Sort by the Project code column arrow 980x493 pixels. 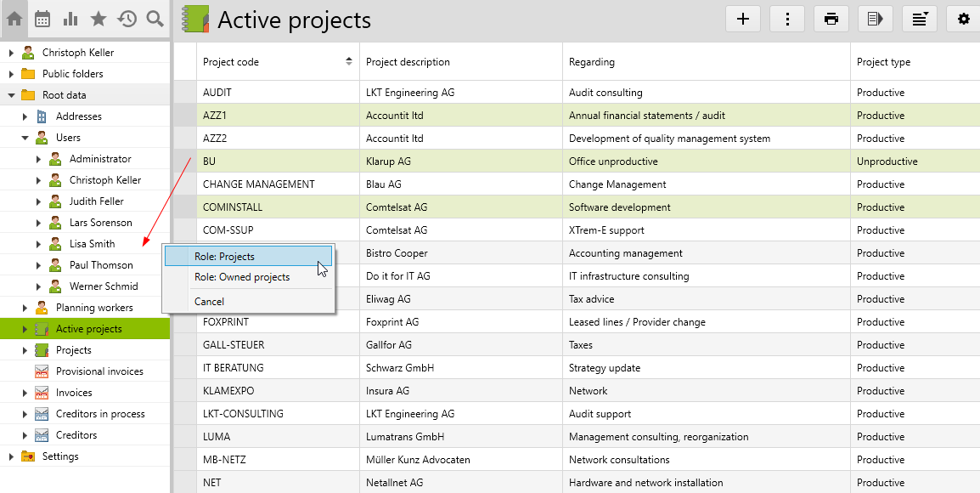[348, 62]
